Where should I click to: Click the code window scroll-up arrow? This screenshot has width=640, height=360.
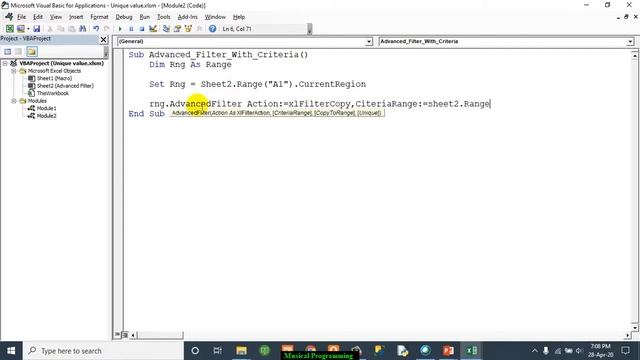tap(635, 55)
